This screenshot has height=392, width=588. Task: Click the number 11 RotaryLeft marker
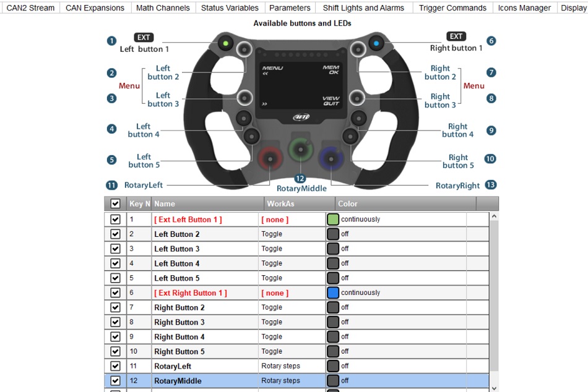click(111, 185)
